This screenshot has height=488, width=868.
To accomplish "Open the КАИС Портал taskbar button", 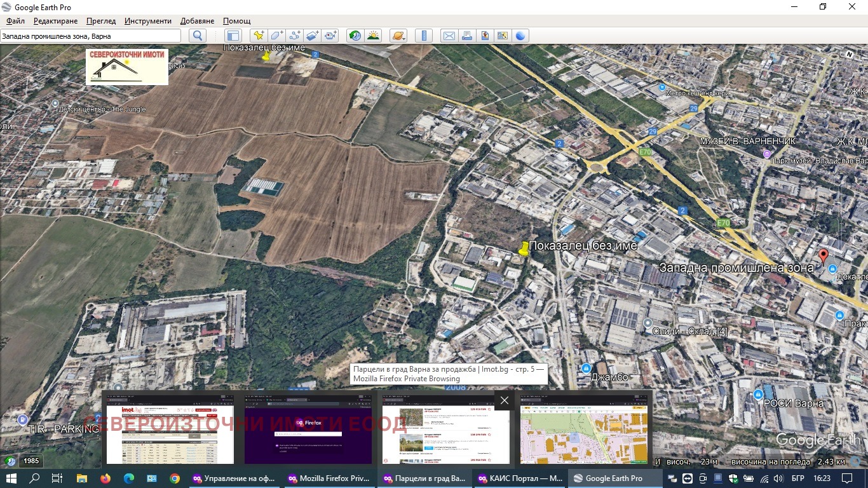I will tap(519, 478).
